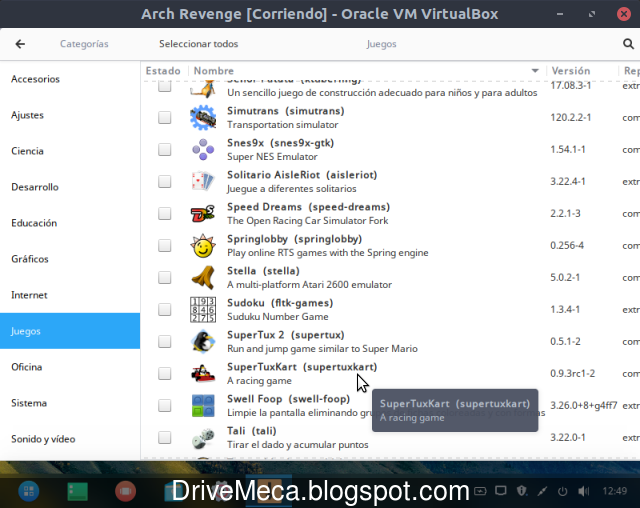Click the Swell Foop colored blocks icon

pos(203,405)
